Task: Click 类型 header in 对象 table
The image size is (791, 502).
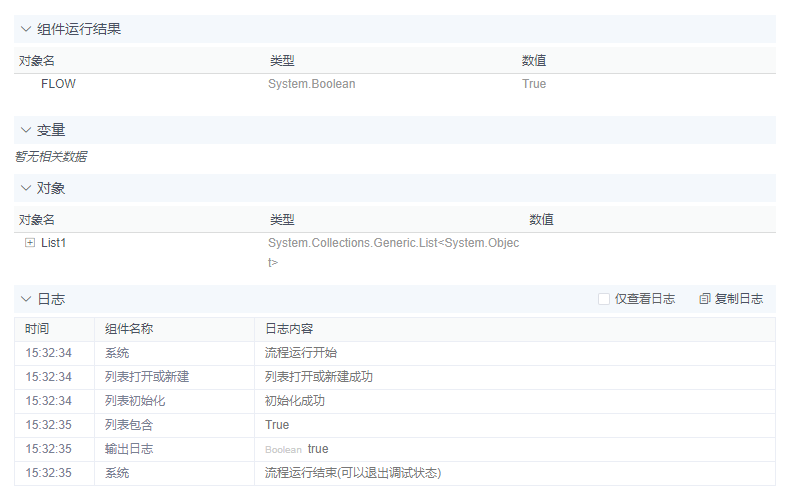Action: pyautogui.click(x=282, y=220)
